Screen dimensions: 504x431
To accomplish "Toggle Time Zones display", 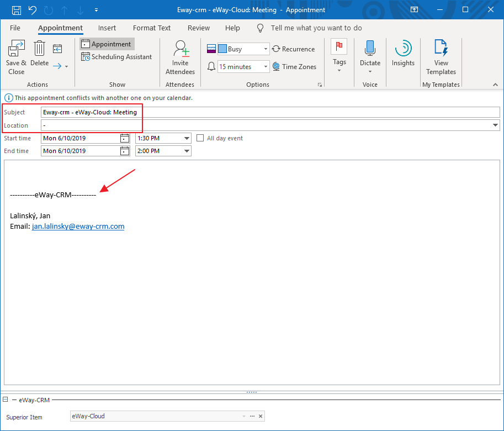I will coord(294,66).
